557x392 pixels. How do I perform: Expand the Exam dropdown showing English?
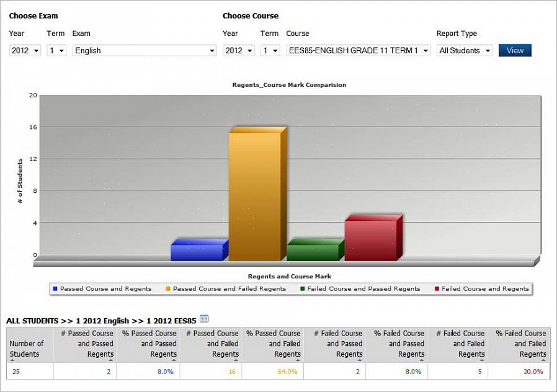(144, 51)
